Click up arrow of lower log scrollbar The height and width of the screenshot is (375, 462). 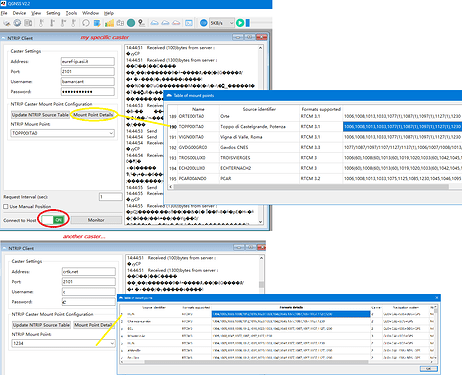pos(261,258)
